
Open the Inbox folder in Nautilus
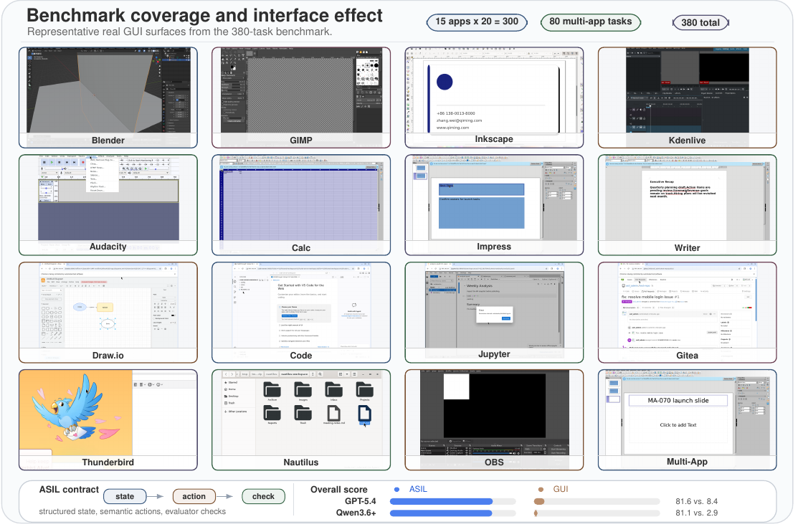(x=333, y=390)
